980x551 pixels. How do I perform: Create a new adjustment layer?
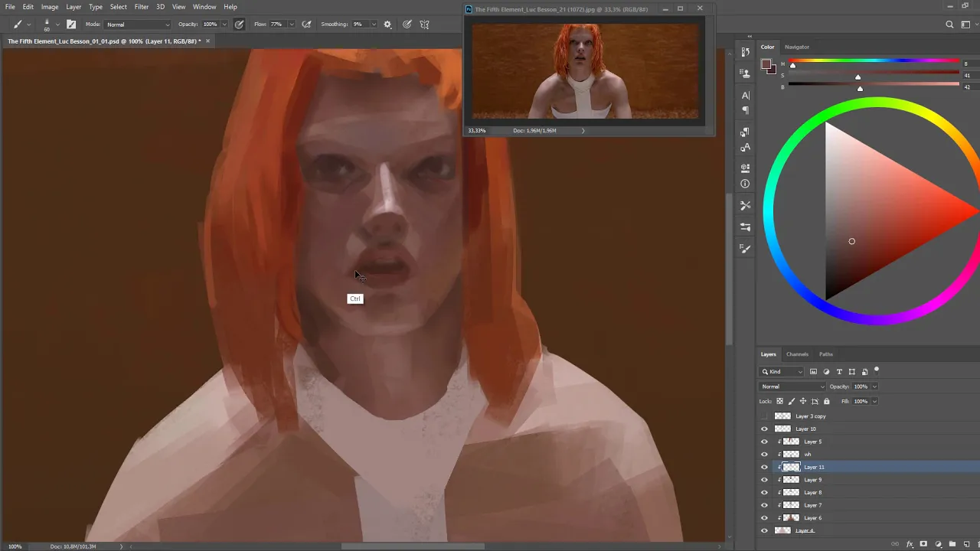click(x=939, y=544)
